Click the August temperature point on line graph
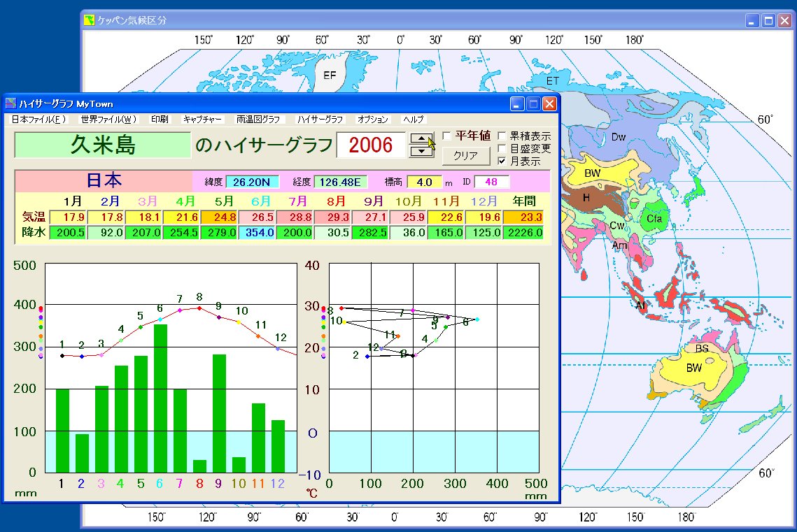 199,308
